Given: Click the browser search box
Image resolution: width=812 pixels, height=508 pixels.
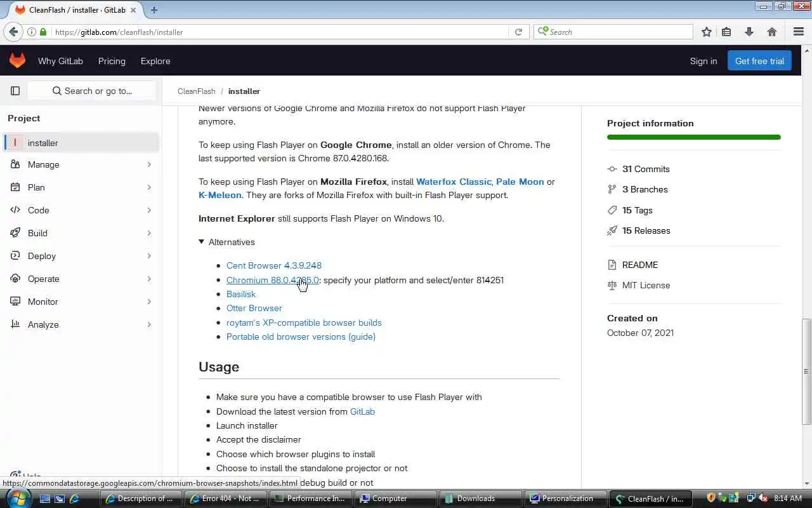Looking at the screenshot, I should [x=614, y=32].
